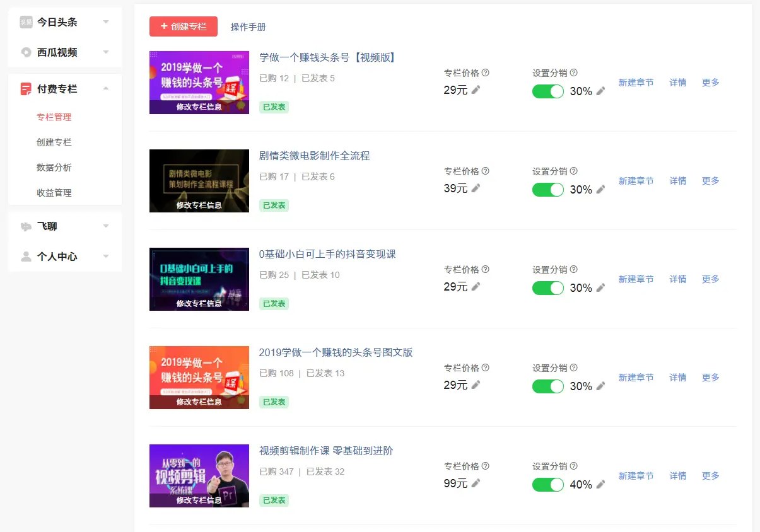
Task: Open 设置分销 help icon in 学做一个赚钱头条号【视频版】 row
Action: click(x=574, y=73)
